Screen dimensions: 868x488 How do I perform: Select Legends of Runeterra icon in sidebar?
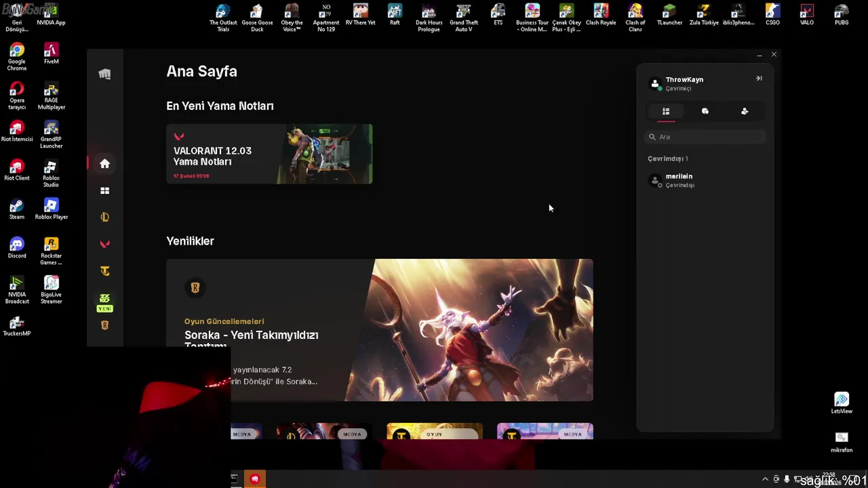pos(104,325)
